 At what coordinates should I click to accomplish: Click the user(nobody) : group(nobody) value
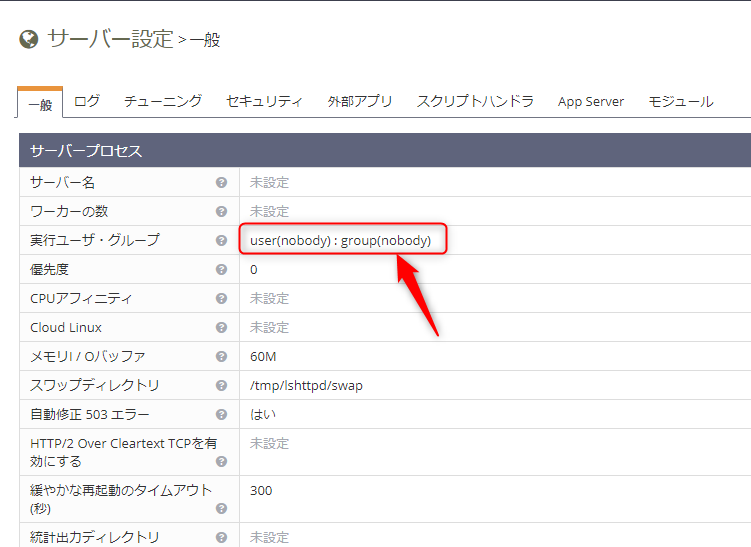click(x=340, y=240)
